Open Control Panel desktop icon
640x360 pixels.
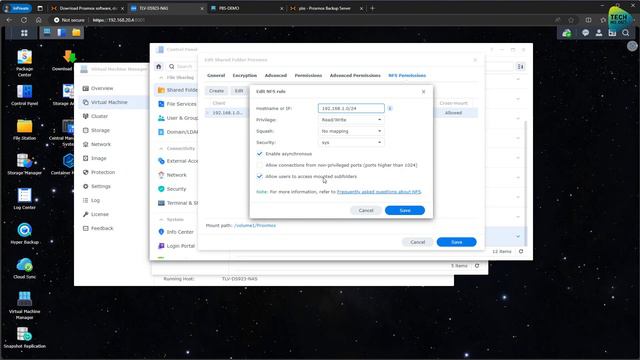pos(24,95)
